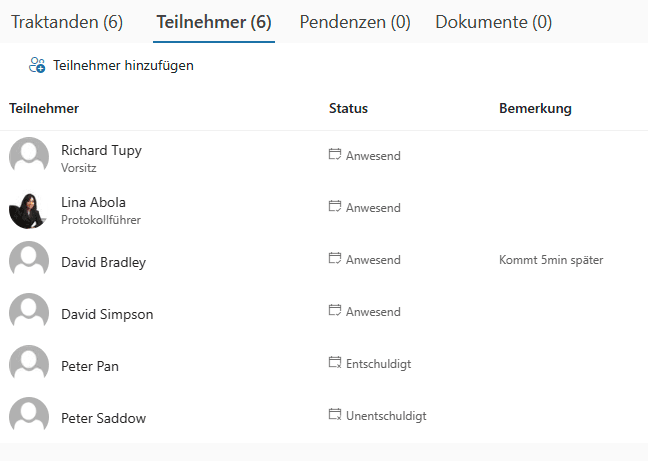Click Lina Abola's status calendar icon
This screenshot has width=648, height=461.
click(x=335, y=207)
